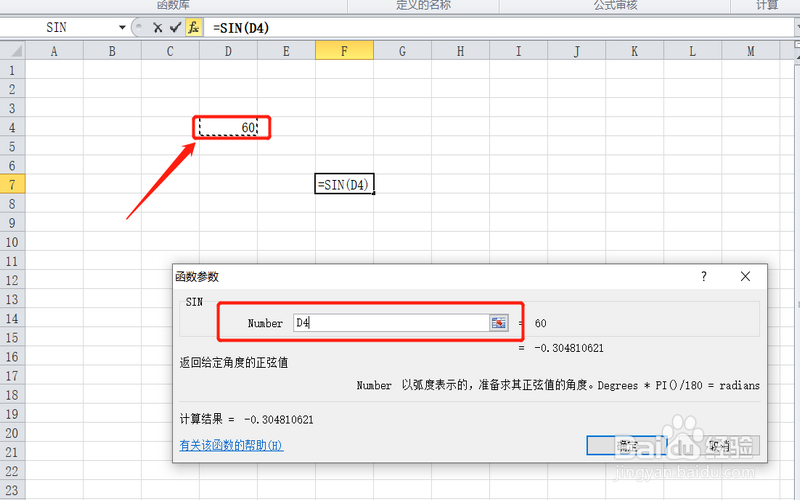
Task: Collapse dialog using range selector icon
Action: (498, 323)
